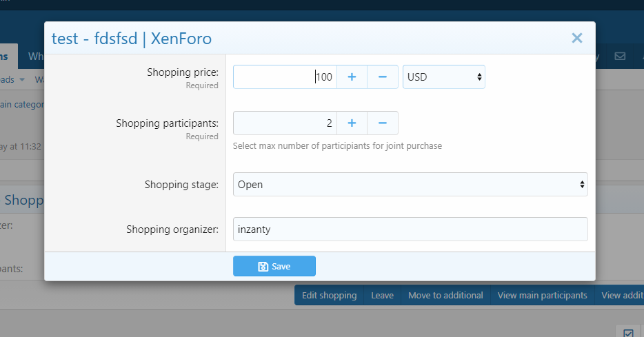The width and height of the screenshot is (644, 337).
Task: Open the envelope messages icon
Action: tap(619, 57)
